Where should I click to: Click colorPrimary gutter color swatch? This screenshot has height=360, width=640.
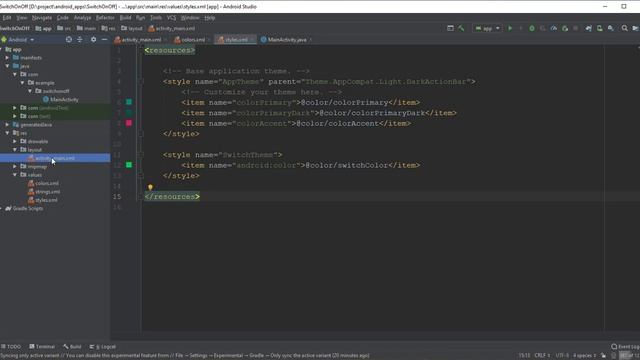click(x=129, y=102)
